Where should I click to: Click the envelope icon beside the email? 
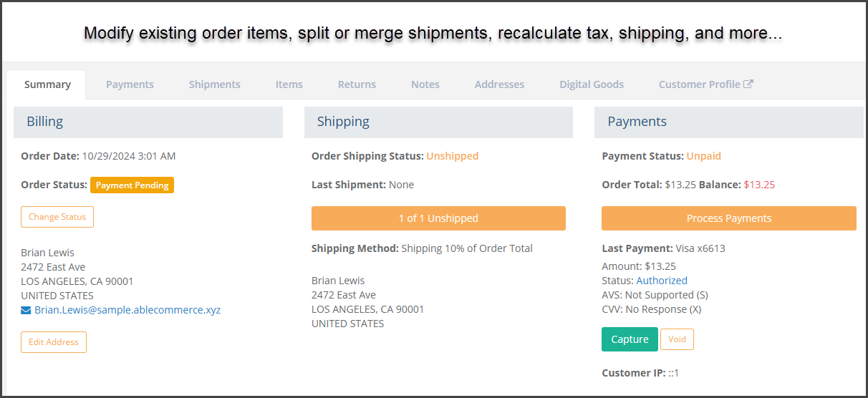click(26, 310)
